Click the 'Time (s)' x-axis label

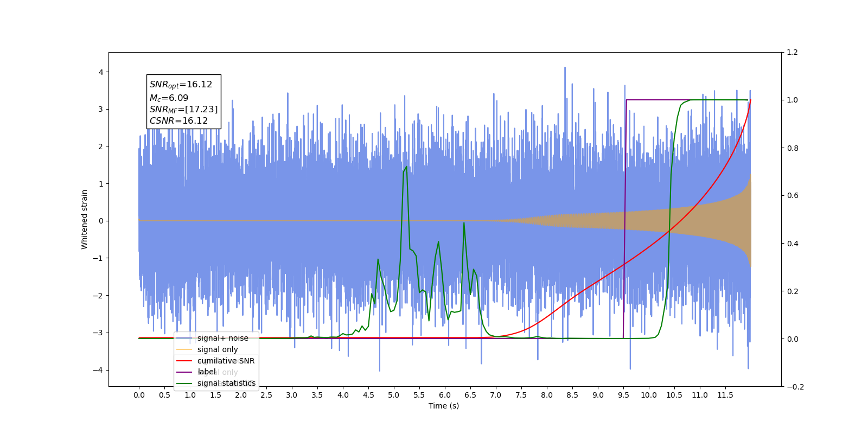(x=444, y=406)
